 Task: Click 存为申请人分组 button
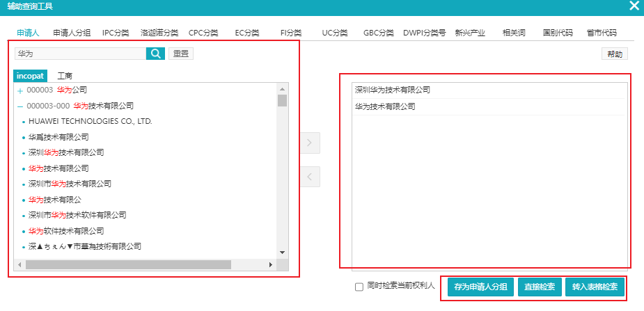(480, 287)
